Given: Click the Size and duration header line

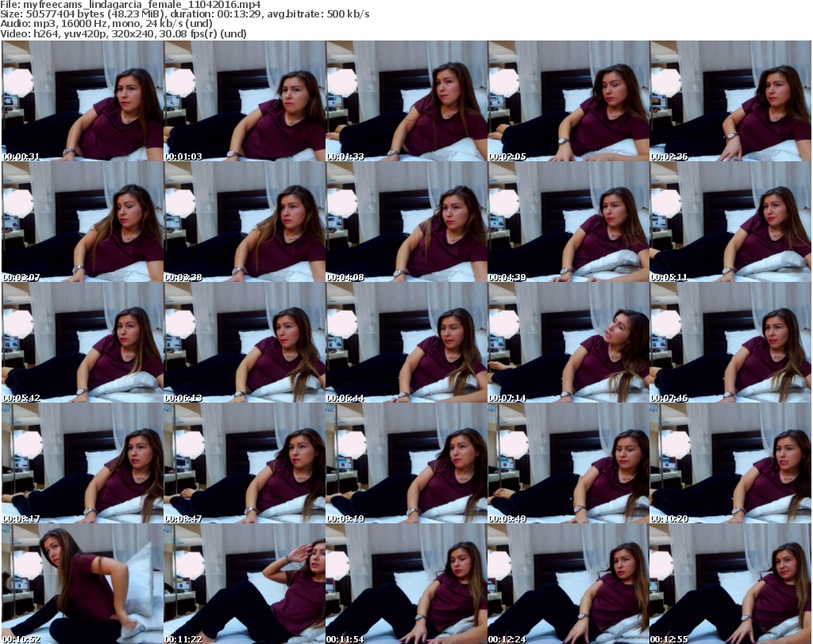Looking at the screenshot, I should click(185, 14).
